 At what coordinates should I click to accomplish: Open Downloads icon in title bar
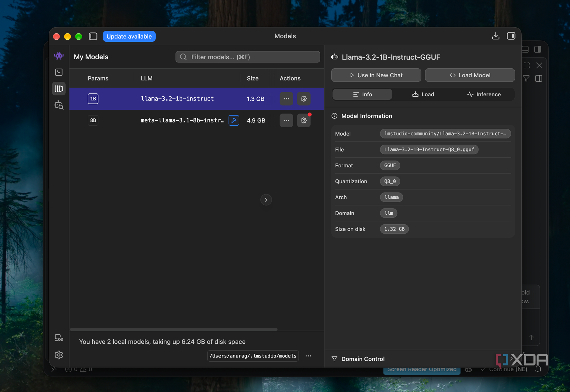pyautogui.click(x=496, y=36)
